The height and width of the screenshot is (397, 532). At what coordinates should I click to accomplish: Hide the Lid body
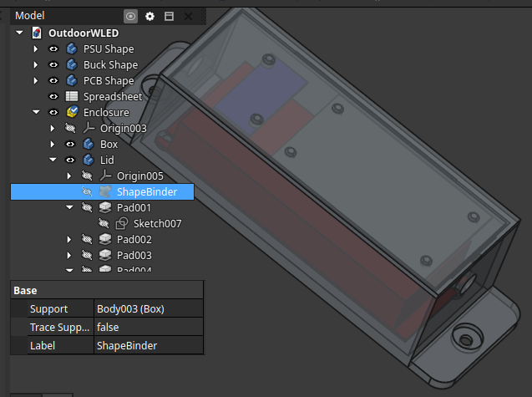(70, 160)
